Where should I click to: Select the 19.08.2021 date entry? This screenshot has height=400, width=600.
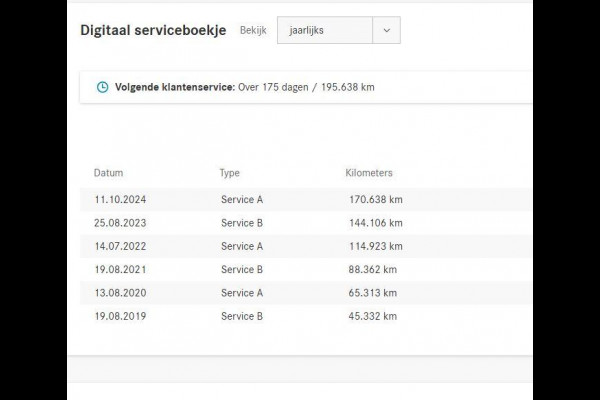coord(117,270)
